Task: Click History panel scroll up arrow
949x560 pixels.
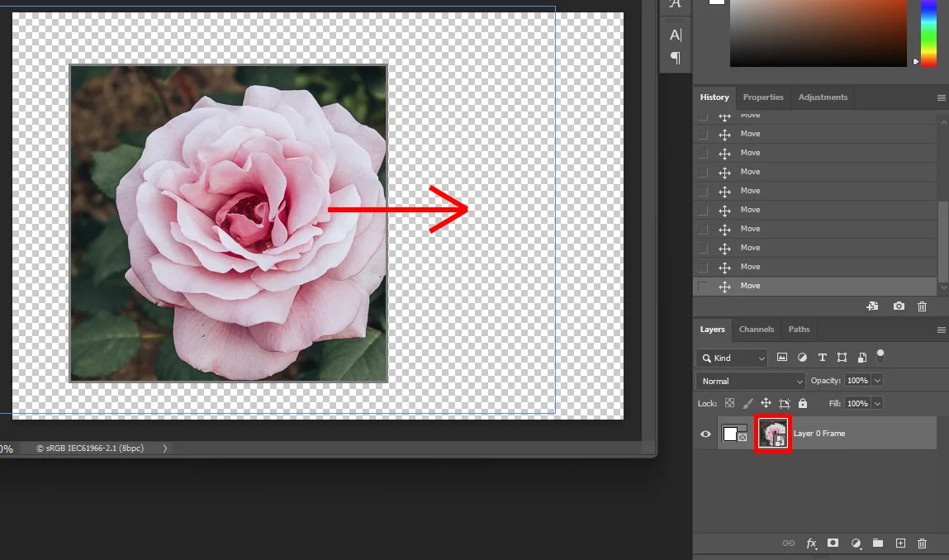Action: [943, 121]
